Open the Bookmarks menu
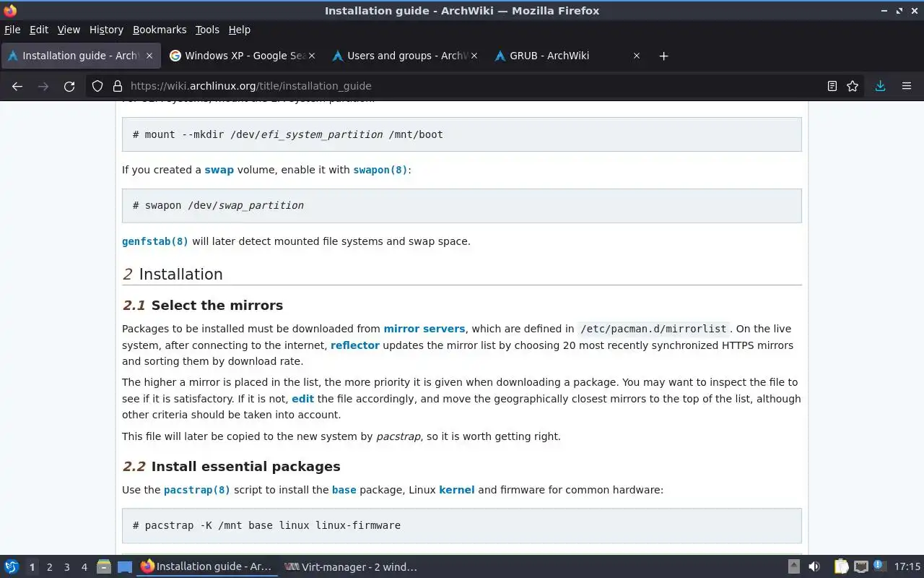Image resolution: width=924 pixels, height=578 pixels. (160, 30)
